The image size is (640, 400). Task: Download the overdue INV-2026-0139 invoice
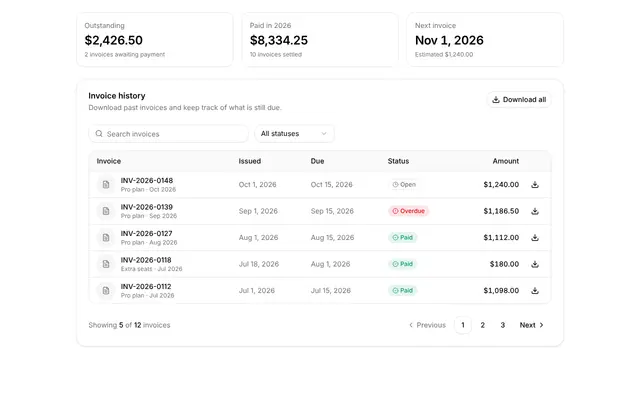click(535, 211)
